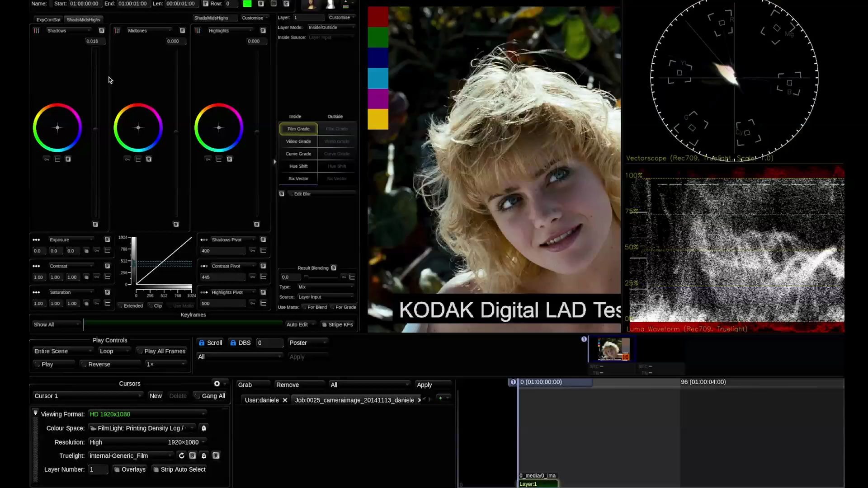Click the green plus add-tab icon
This screenshot has height=488, width=868.
440,398
